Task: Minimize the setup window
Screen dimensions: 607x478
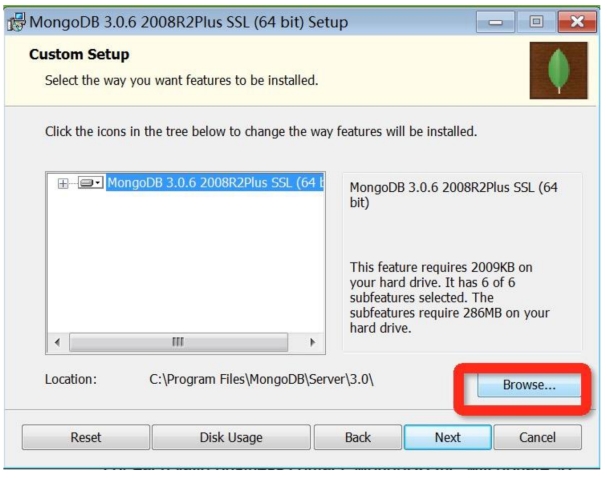Action: (x=495, y=22)
